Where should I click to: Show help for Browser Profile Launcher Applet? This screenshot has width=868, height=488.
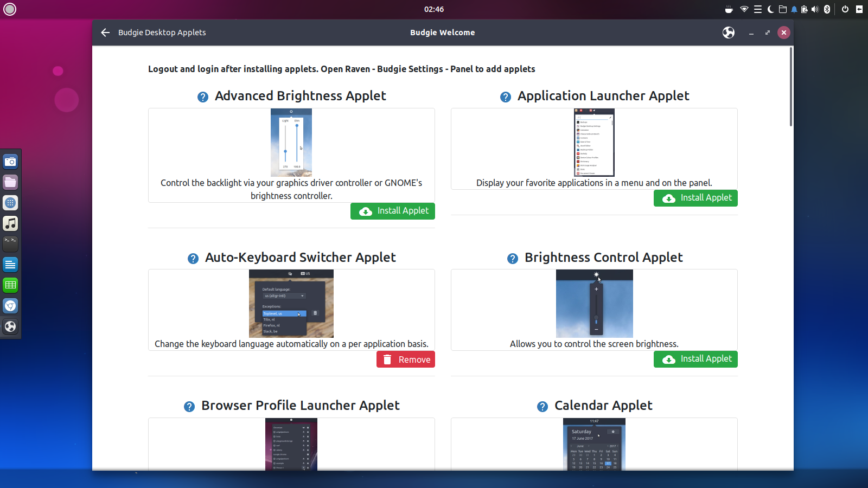point(189,407)
